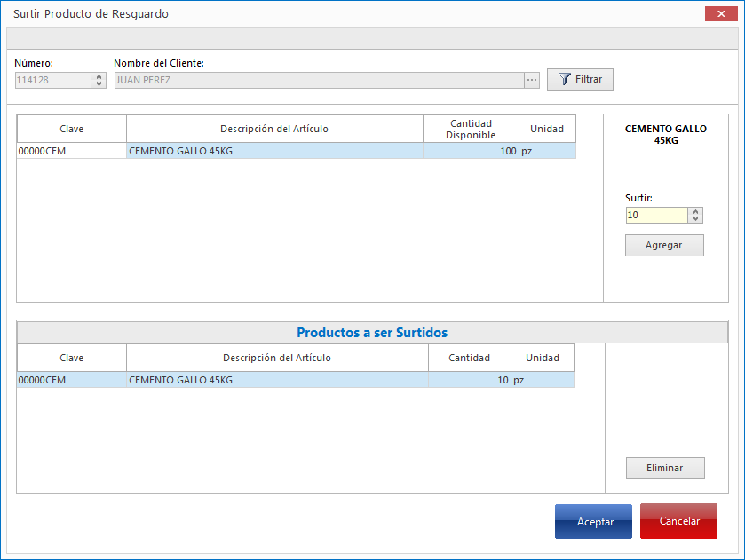The image size is (745, 560).
Task: Close the Surtir Producto de Resguardo window
Action: (x=717, y=13)
